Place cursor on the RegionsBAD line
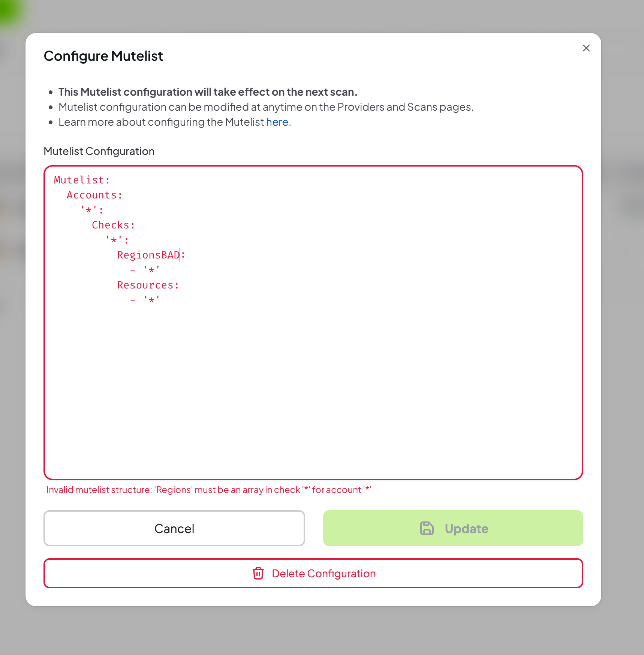Image resolution: width=644 pixels, height=655 pixels. point(150,255)
